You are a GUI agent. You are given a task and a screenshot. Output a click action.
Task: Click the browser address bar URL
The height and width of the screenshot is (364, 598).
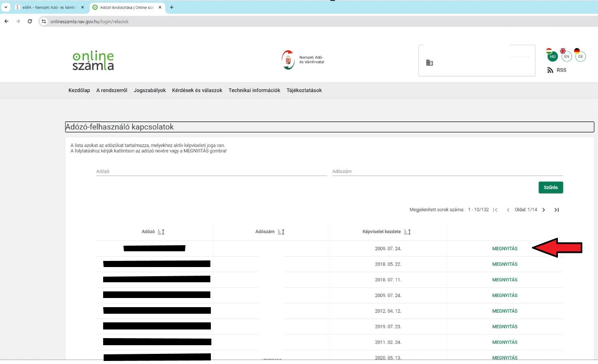89,22
